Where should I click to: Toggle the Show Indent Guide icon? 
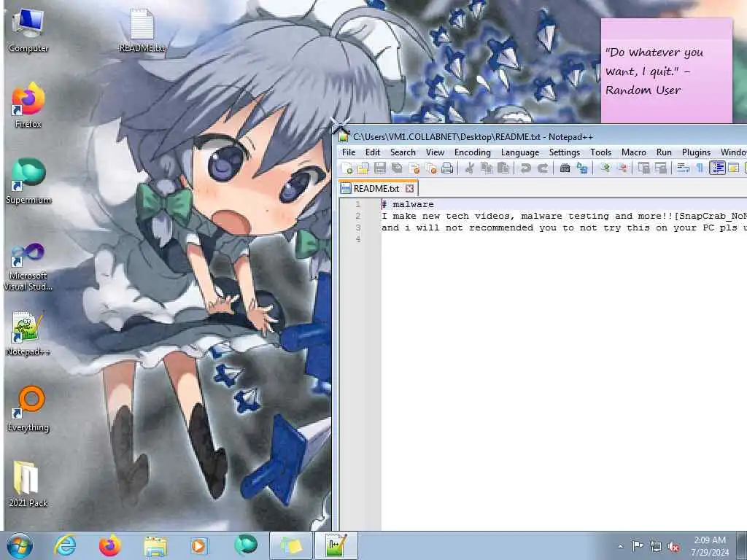717,168
